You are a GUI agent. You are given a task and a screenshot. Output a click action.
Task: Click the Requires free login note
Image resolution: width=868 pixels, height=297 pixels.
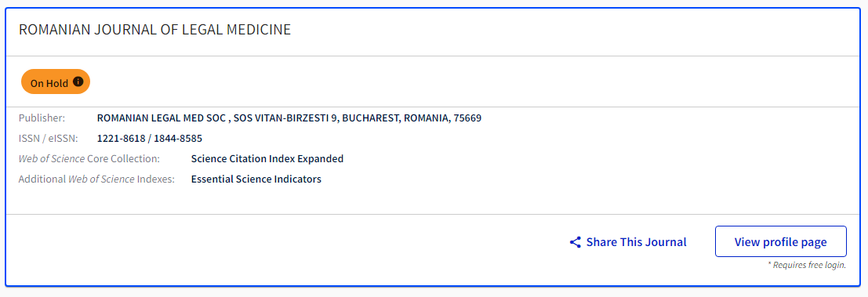pyautogui.click(x=807, y=265)
